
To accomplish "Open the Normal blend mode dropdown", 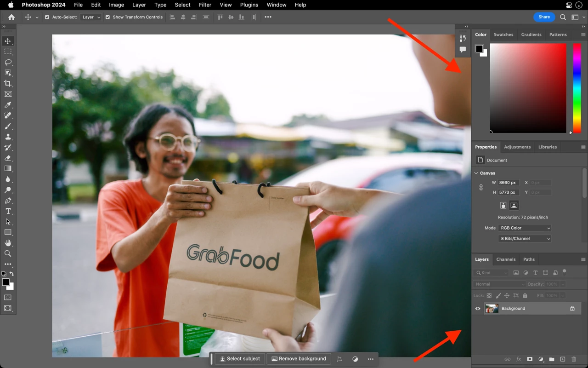I will click(499, 284).
